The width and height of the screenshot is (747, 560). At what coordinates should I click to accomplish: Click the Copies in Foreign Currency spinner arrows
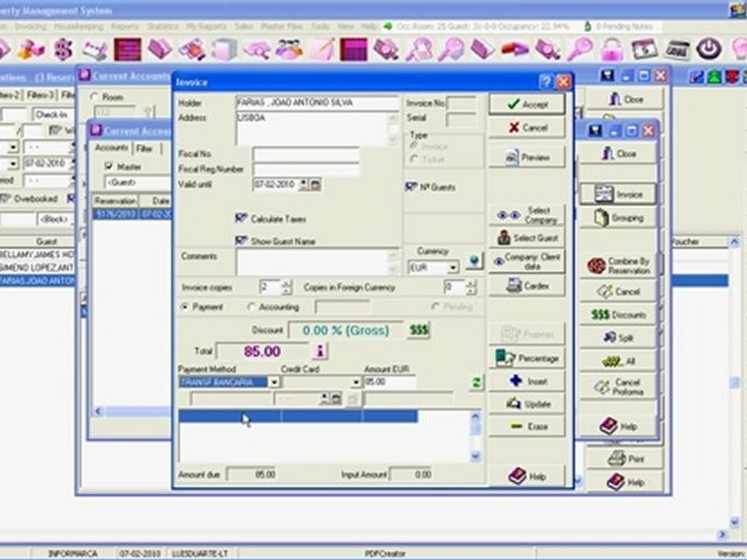(x=471, y=287)
